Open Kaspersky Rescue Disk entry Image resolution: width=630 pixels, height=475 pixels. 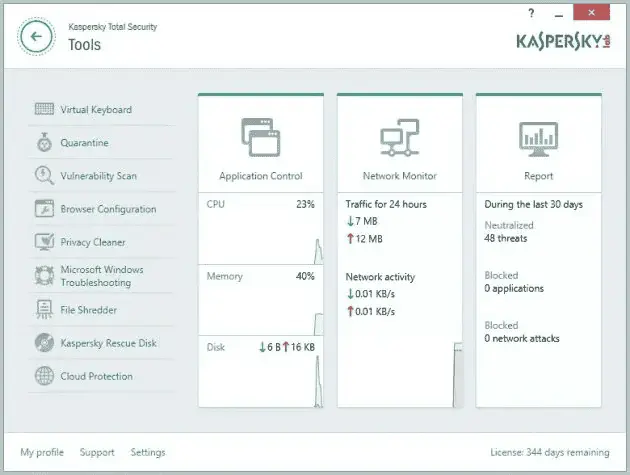(108, 343)
